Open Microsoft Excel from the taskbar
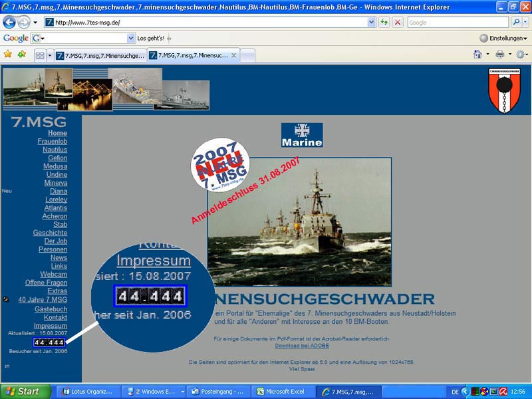Image resolution: width=532 pixels, height=399 pixels. coord(285,392)
